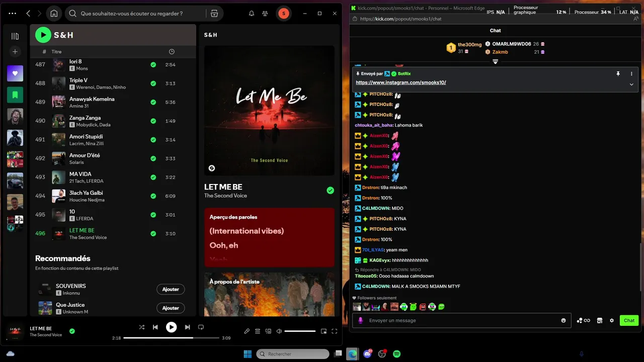Open Friend Activity icon in Spotify
644x362 pixels.
point(265,14)
